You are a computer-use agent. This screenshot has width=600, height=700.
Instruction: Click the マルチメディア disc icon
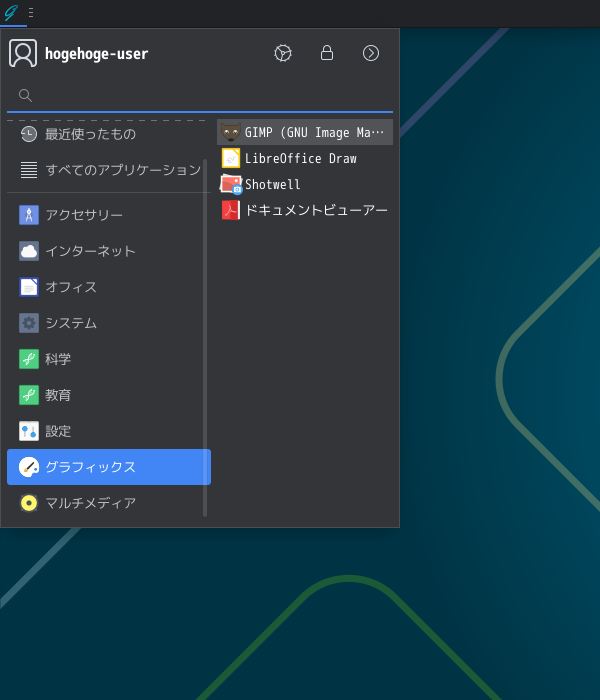point(29,503)
